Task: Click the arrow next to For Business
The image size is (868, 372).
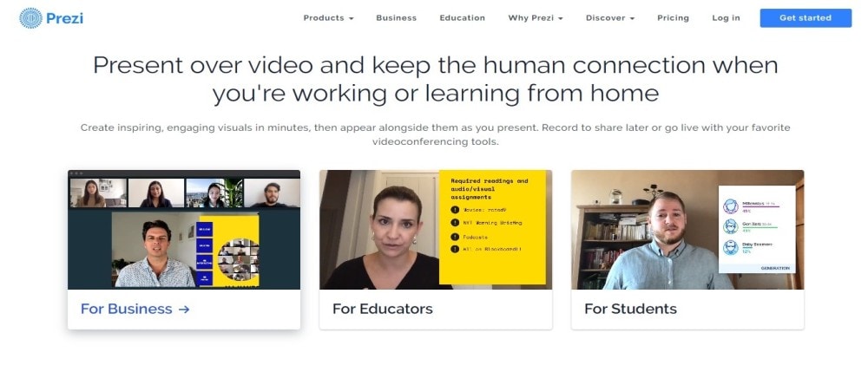Action: (x=184, y=310)
